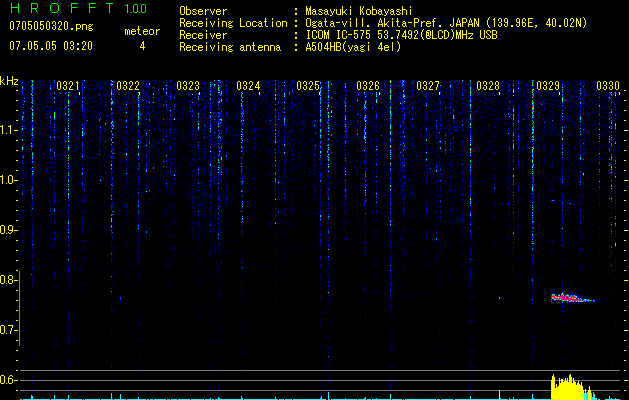This screenshot has height=400, width=629.
Task: Click the ICOM IC-575 receiver text
Action: pyautogui.click(x=401, y=35)
